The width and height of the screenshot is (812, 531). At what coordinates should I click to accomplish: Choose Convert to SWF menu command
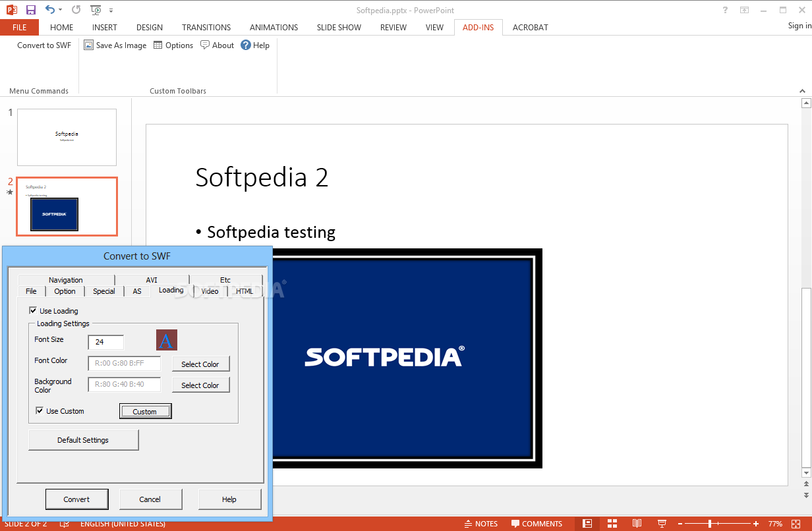(44, 45)
